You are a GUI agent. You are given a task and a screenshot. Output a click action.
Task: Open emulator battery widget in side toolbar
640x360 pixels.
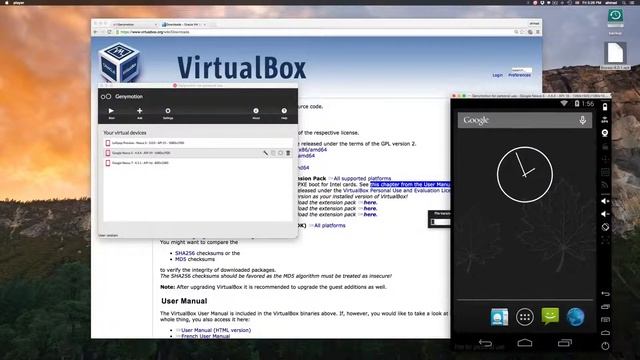[605, 107]
